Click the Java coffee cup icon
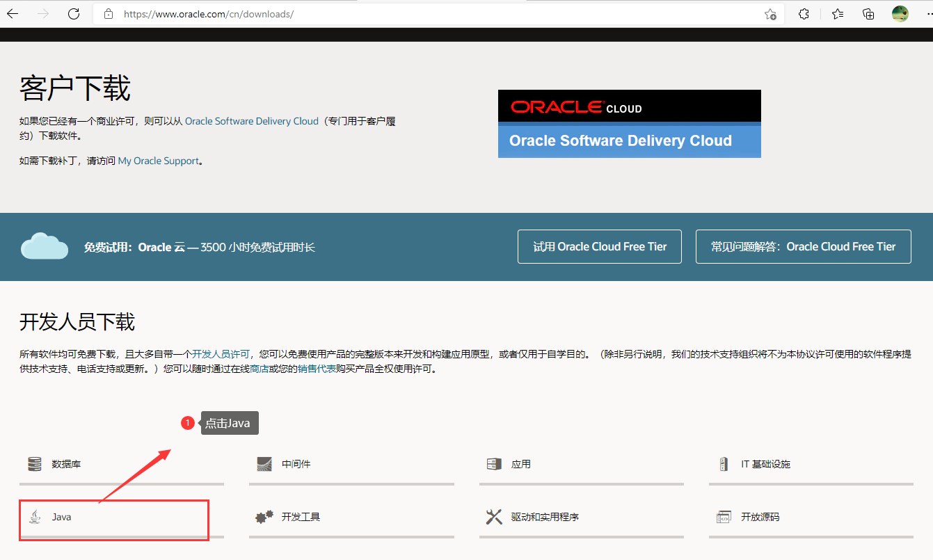The width and height of the screenshot is (933, 560). pyautogui.click(x=34, y=517)
